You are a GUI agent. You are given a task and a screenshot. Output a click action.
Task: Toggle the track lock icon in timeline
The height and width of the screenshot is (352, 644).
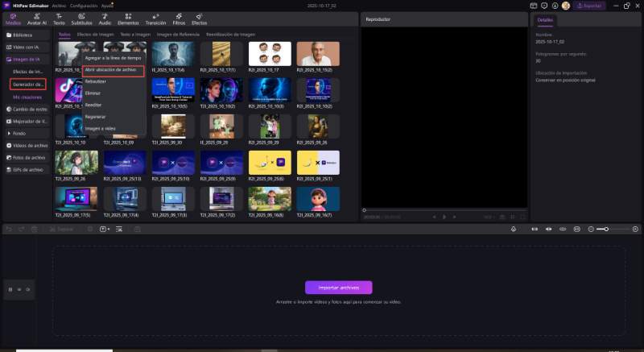19,288
